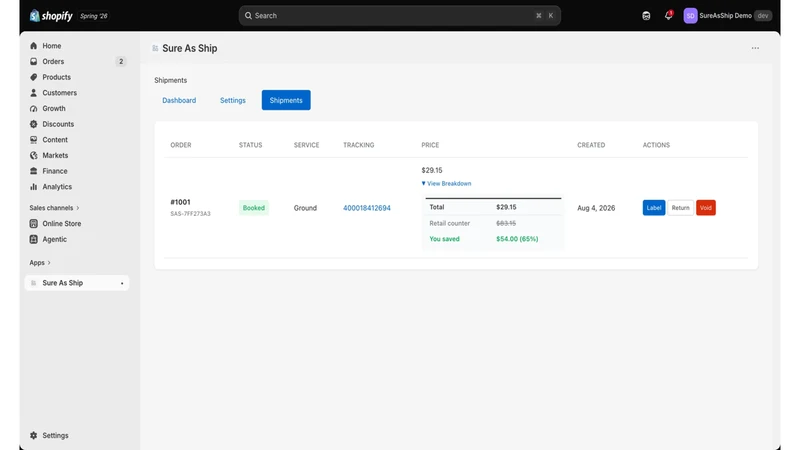This screenshot has width=800, height=450.
Task: Click the struck-through retail price $83.15
Action: click(506, 223)
